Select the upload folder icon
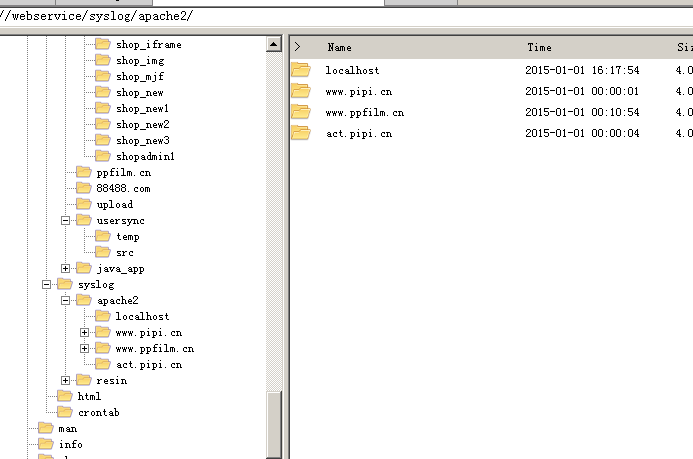The width and height of the screenshot is (693, 459). tap(84, 204)
